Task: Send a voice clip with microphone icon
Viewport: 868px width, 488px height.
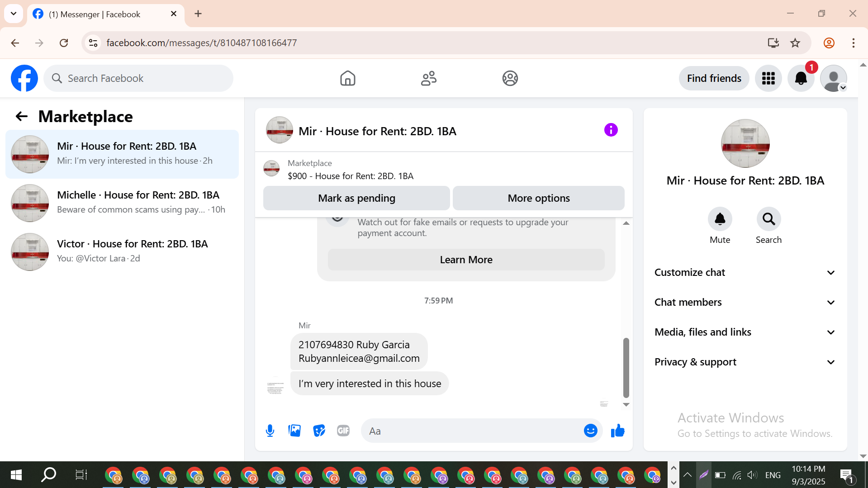Action: 270,431
